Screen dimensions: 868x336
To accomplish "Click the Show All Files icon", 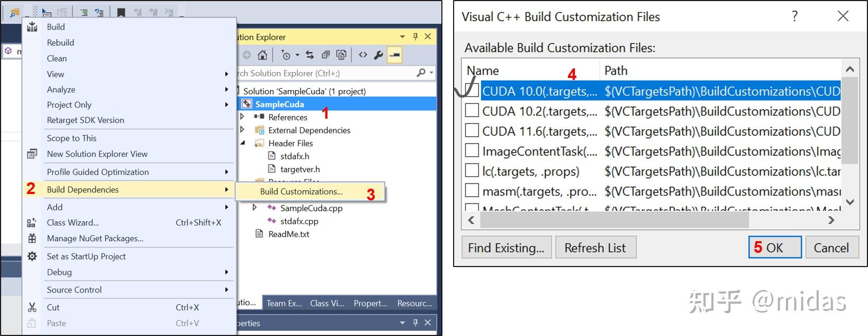I will 341,55.
